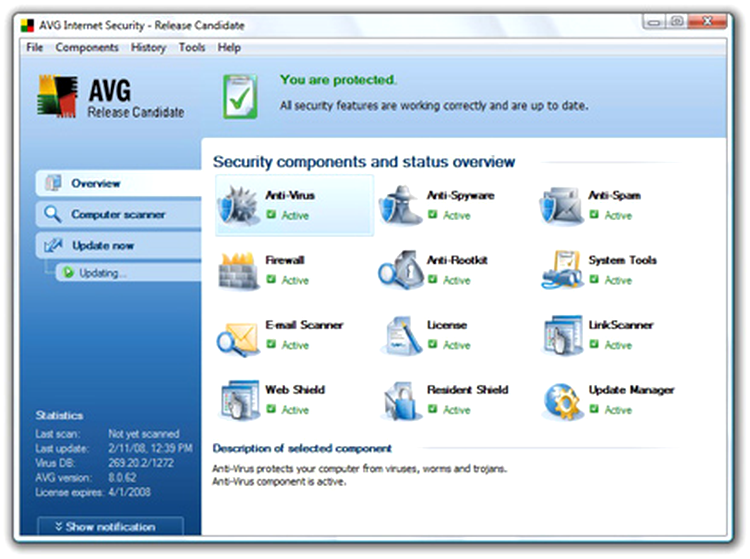Open the Anti-Spam envelope icon
The image size is (750, 559).
[x=562, y=206]
